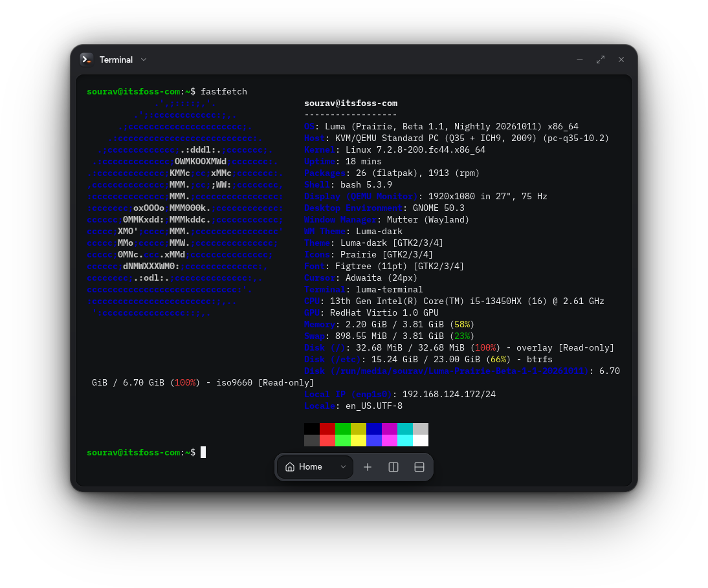Expand the Home tab dropdown chevron

343,467
